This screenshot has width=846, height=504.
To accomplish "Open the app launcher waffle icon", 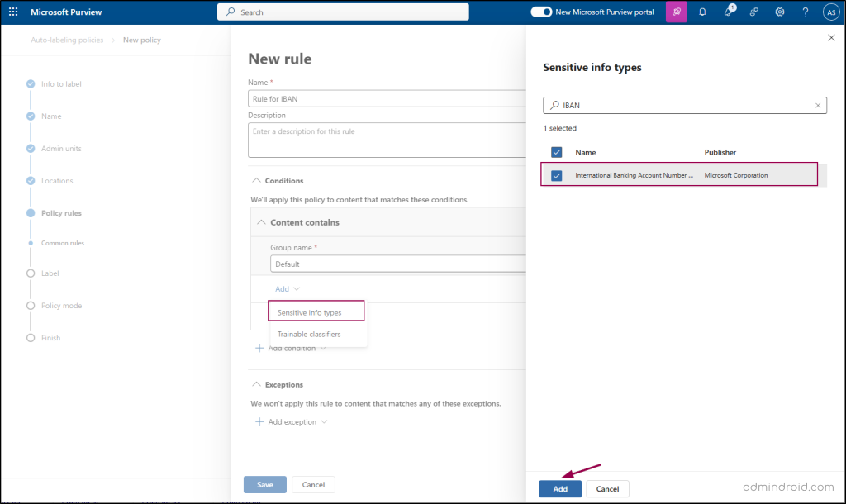I will 13,12.
